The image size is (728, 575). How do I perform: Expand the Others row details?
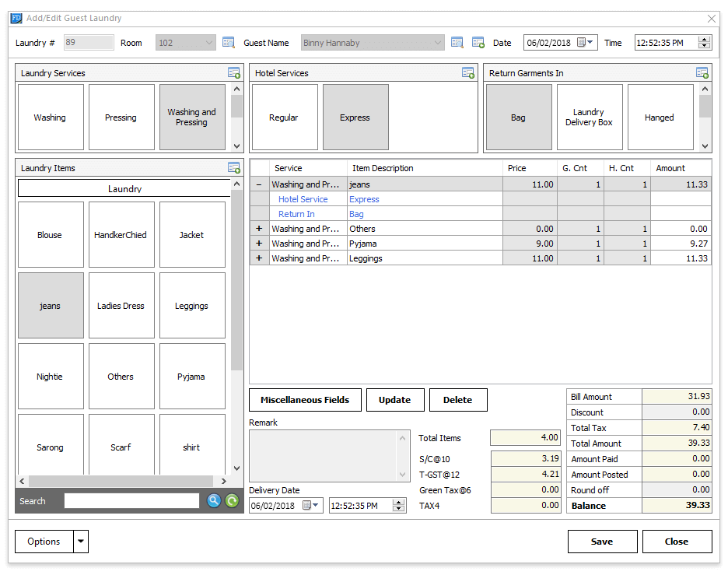coord(259,229)
